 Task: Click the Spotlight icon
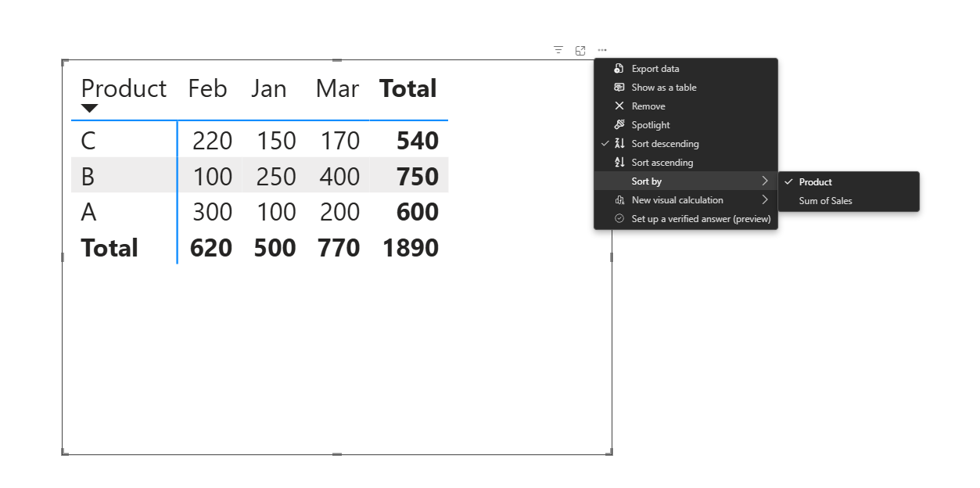point(619,125)
